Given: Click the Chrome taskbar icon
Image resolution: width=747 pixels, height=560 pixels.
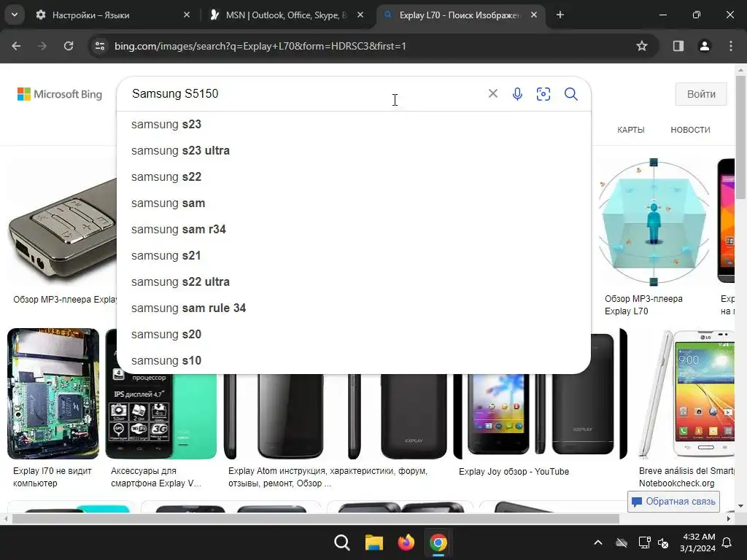Looking at the screenshot, I should tap(438, 542).
